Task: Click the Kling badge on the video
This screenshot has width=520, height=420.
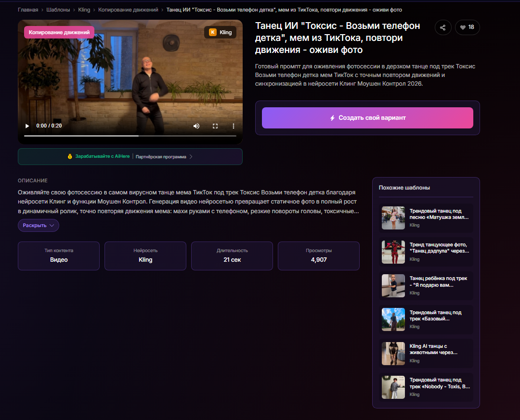Action: pyautogui.click(x=220, y=32)
